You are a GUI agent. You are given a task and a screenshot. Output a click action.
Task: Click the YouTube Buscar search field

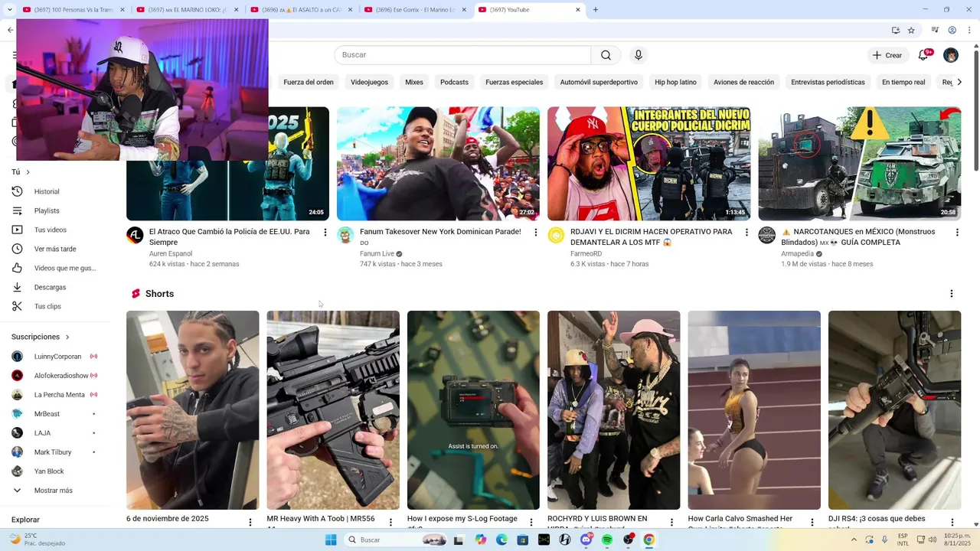click(462, 55)
